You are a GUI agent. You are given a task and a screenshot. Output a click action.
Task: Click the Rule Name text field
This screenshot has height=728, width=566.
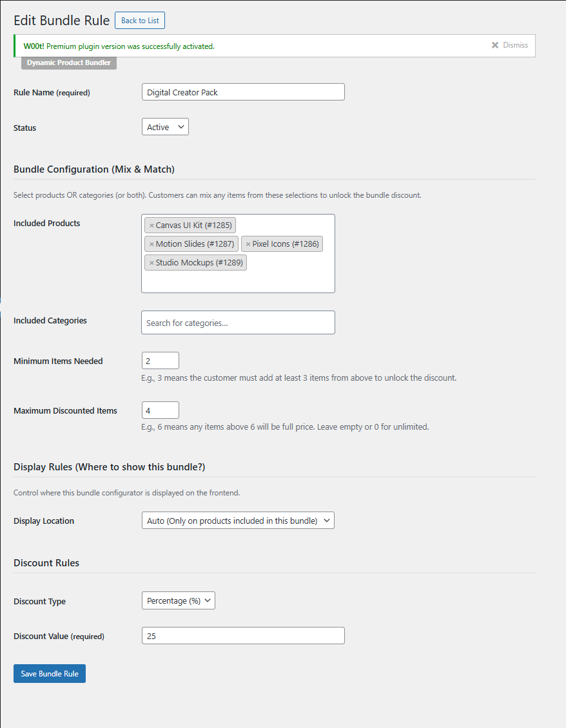[243, 92]
